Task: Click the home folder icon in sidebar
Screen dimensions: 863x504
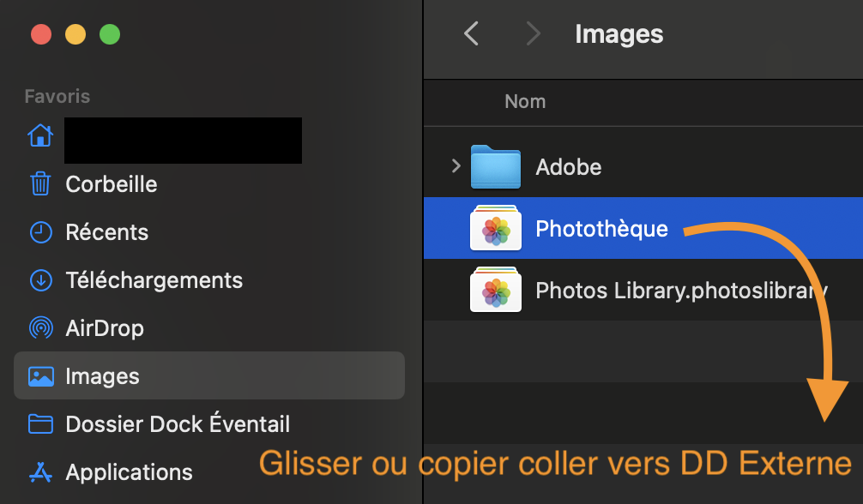Action: click(40, 136)
